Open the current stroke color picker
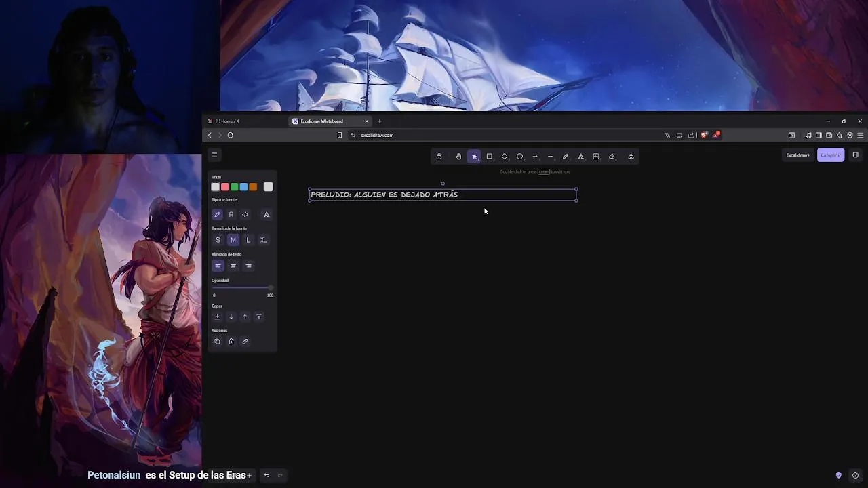 269,187
